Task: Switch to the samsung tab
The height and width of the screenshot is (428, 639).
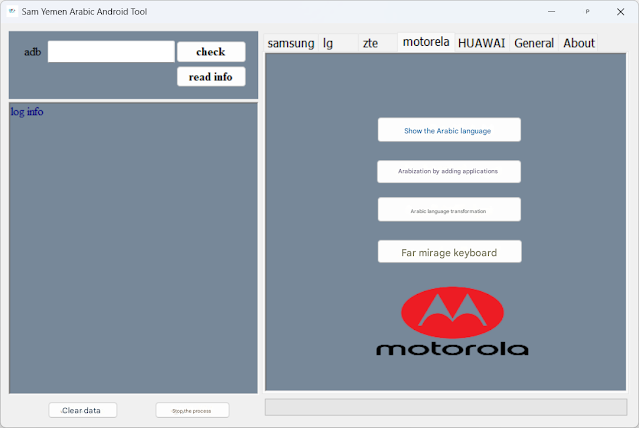Action: 291,43
